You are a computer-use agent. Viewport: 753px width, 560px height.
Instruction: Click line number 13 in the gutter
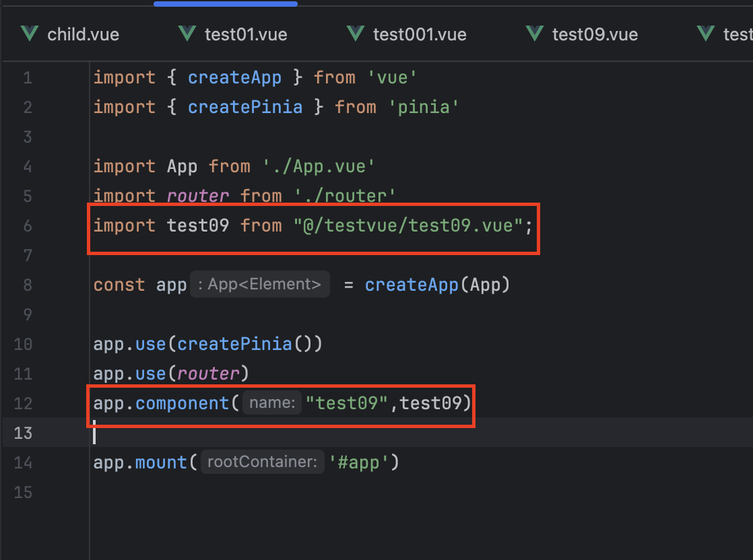(x=23, y=433)
